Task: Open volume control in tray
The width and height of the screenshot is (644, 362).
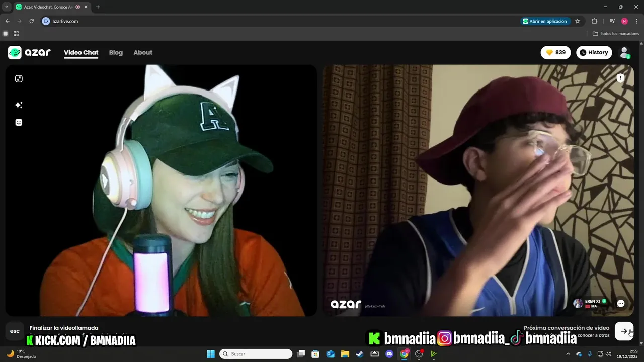Action: click(608, 354)
